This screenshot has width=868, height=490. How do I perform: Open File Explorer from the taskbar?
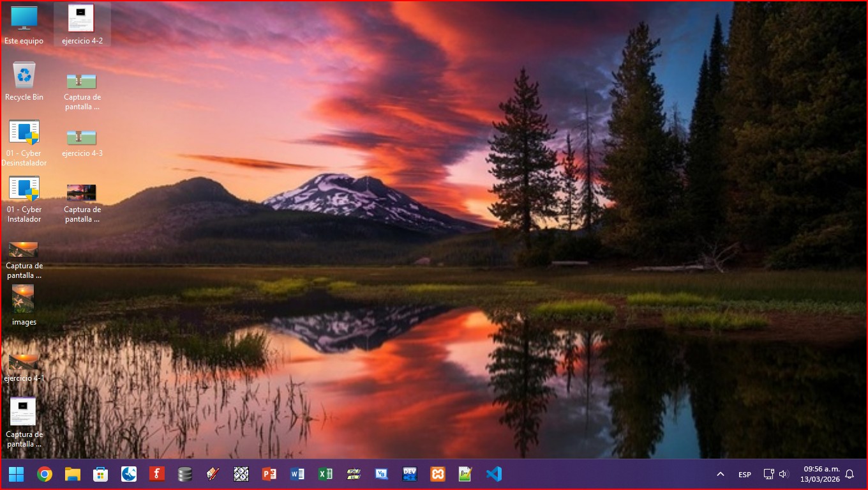73,474
